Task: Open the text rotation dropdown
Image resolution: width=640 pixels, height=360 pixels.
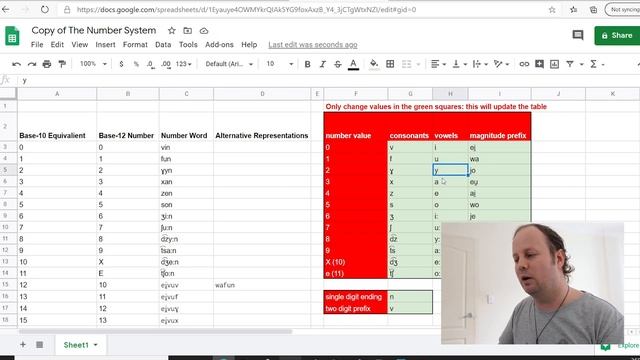Action: pyautogui.click(x=501, y=64)
